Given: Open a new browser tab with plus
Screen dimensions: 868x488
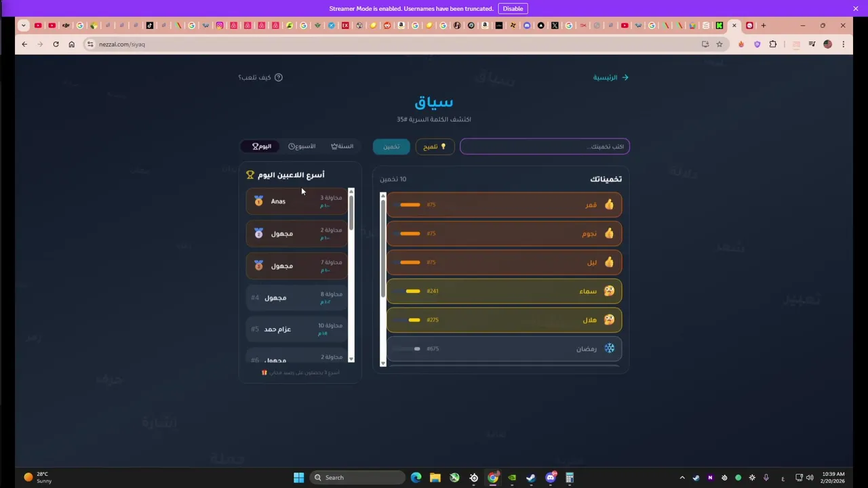Looking at the screenshot, I should tap(763, 26).
